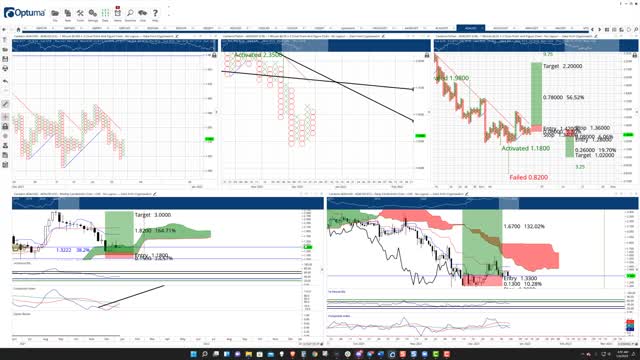Select the long diagonal trend line on the middle chart

coord(347,87)
